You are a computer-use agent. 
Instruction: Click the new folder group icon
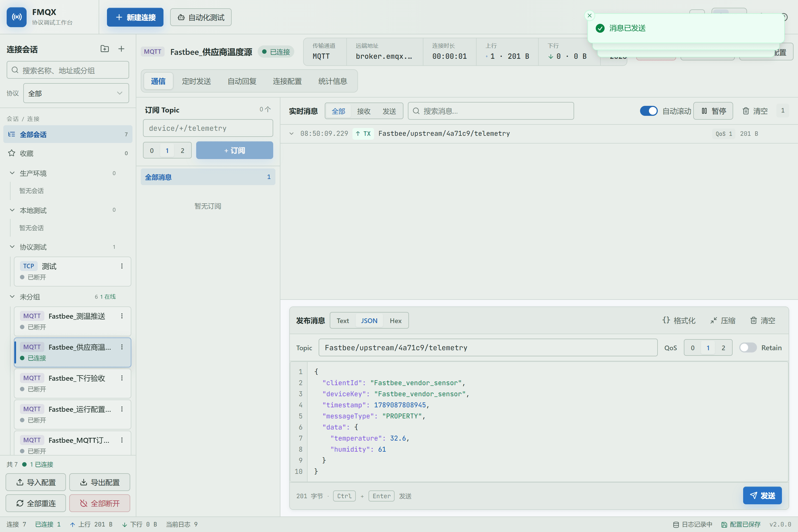pos(105,49)
